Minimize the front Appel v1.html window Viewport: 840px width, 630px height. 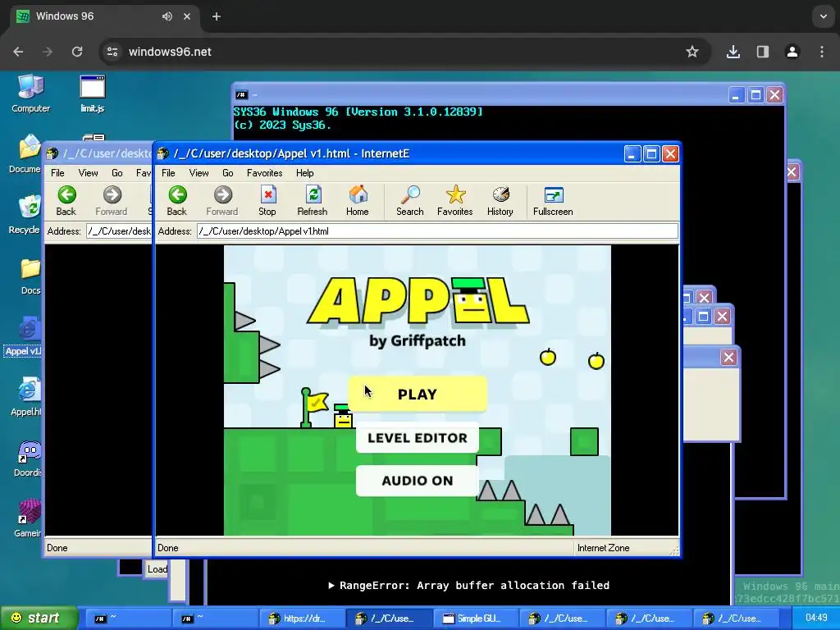click(632, 154)
